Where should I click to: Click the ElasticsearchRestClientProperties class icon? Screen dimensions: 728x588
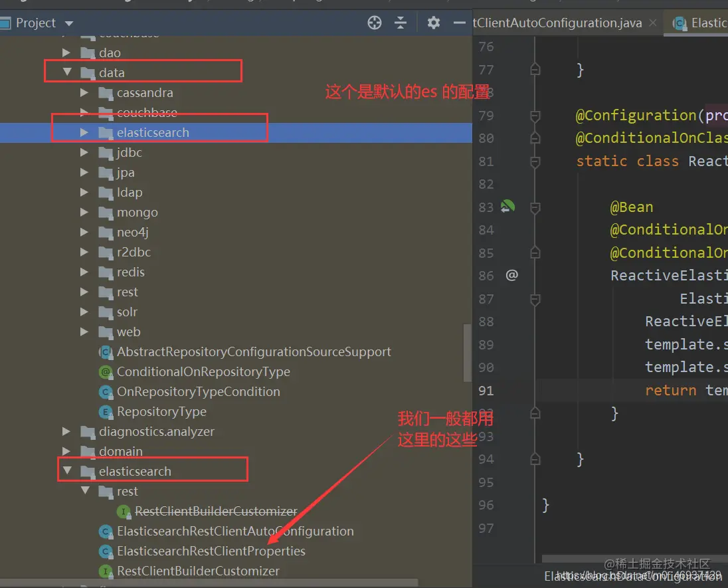[106, 551]
